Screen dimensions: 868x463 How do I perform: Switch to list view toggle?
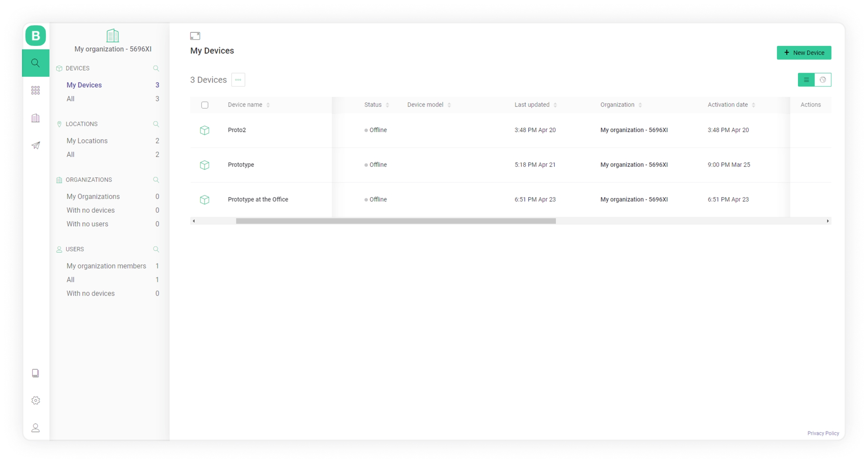[x=806, y=80]
